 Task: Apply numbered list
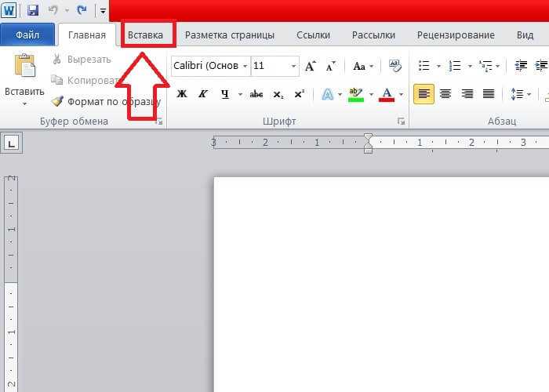pos(455,66)
